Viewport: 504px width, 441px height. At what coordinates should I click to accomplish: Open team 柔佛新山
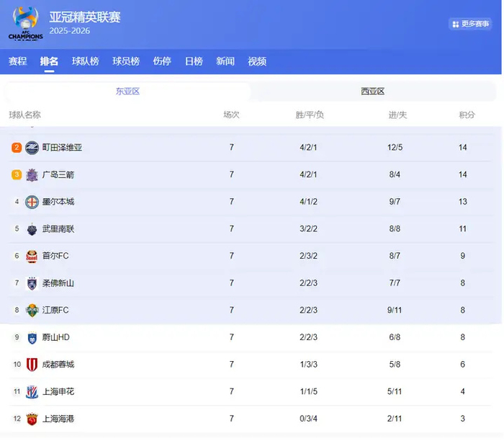tap(58, 283)
